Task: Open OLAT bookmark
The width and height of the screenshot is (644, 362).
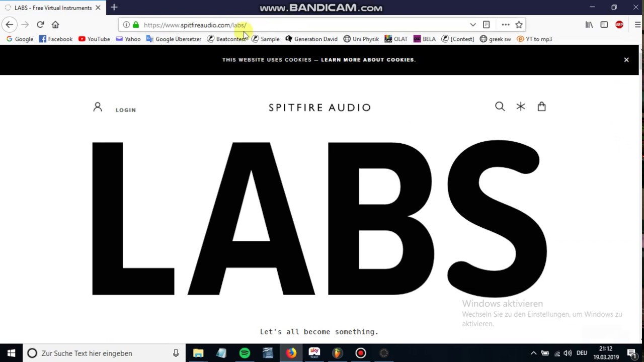Action: [x=396, y=39]
